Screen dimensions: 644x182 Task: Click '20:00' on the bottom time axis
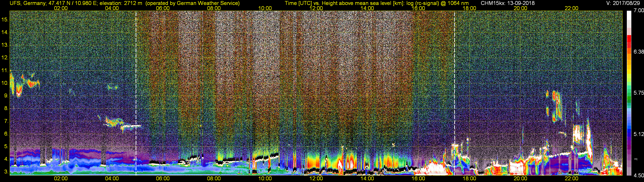(521, 179)
